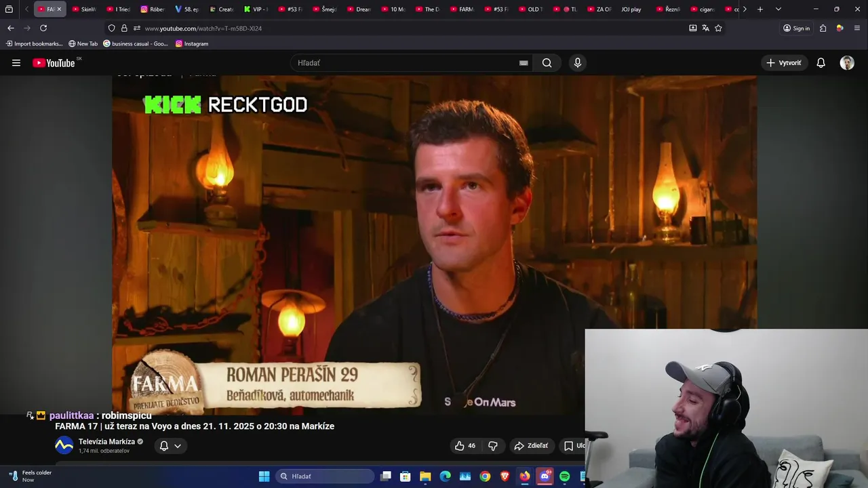Open the Instagram bookmark
This screenshot has width=868, height=488.
coord(192,43)
